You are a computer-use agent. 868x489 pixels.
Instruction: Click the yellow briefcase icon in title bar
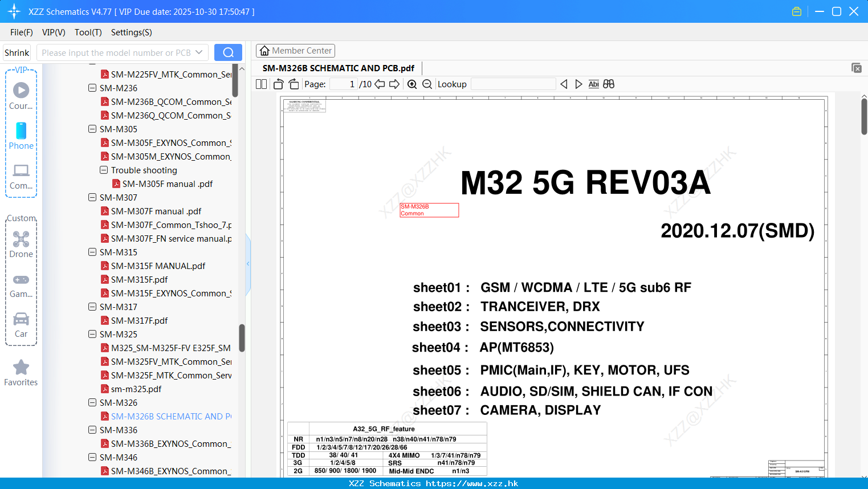tap(797, 11)
